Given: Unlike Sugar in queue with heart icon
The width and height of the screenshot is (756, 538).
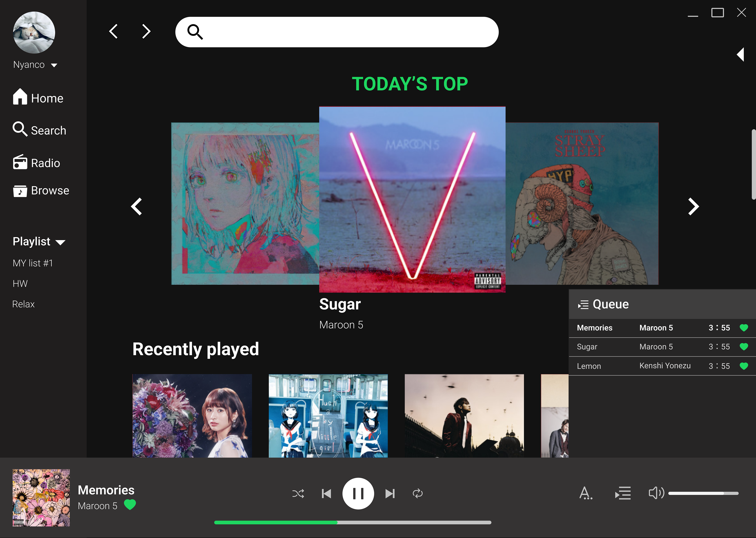Looking at the screenshot, I should click(744, 347).
